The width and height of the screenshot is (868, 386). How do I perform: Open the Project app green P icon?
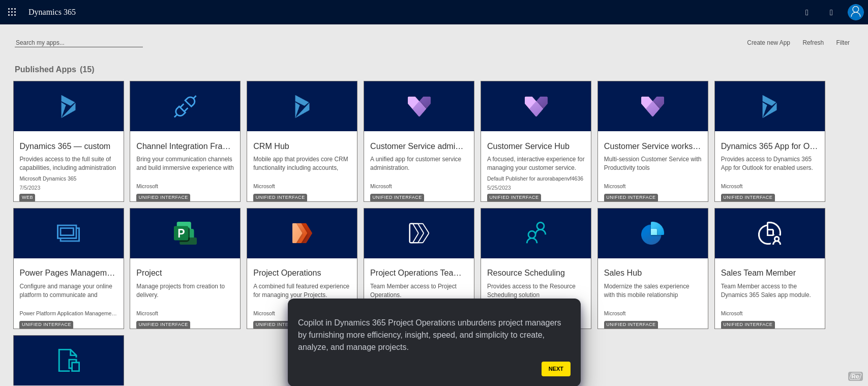coord(185,233)
